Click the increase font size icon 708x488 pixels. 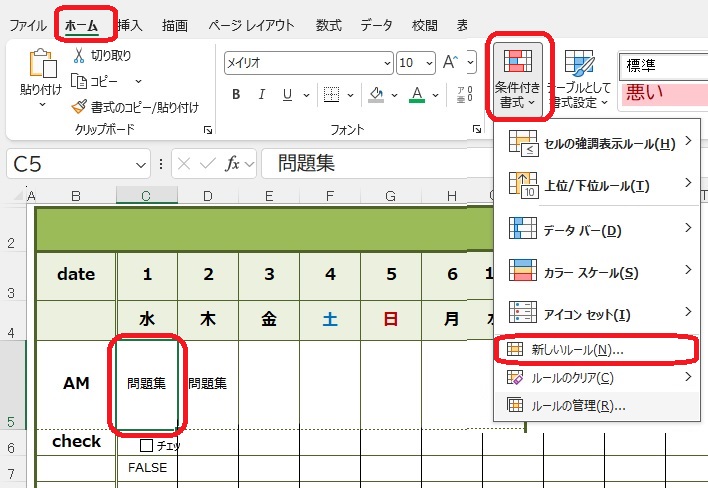click(x=449, y=62)
